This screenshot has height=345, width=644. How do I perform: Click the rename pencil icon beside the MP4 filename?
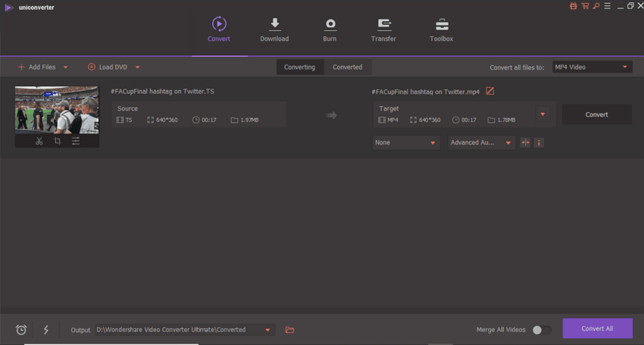tap(490, 92)
